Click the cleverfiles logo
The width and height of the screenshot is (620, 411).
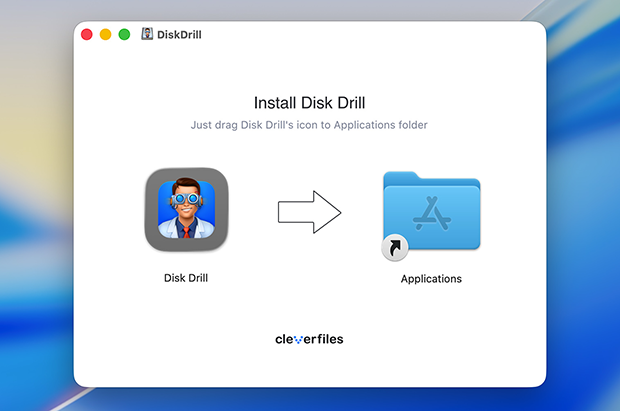[309, 339]
